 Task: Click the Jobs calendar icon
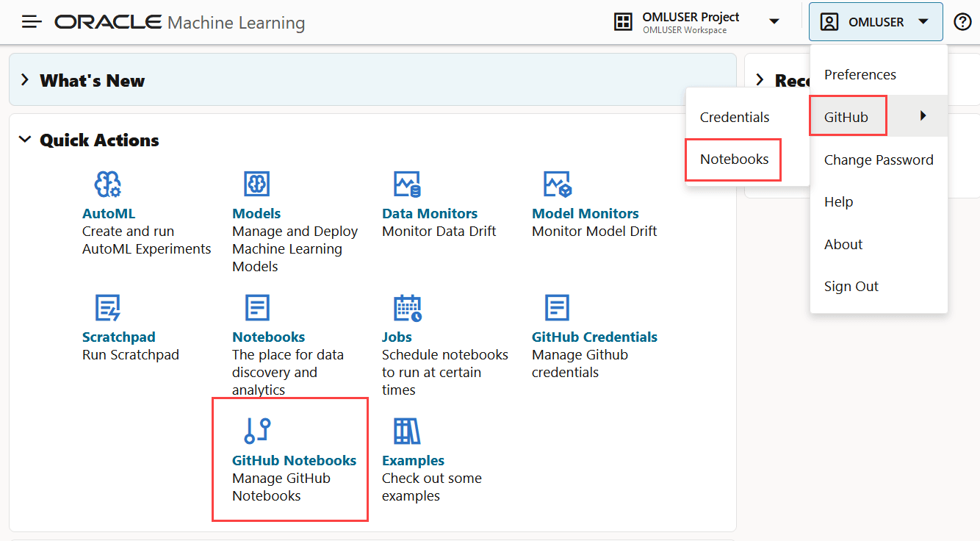[407, 307]
